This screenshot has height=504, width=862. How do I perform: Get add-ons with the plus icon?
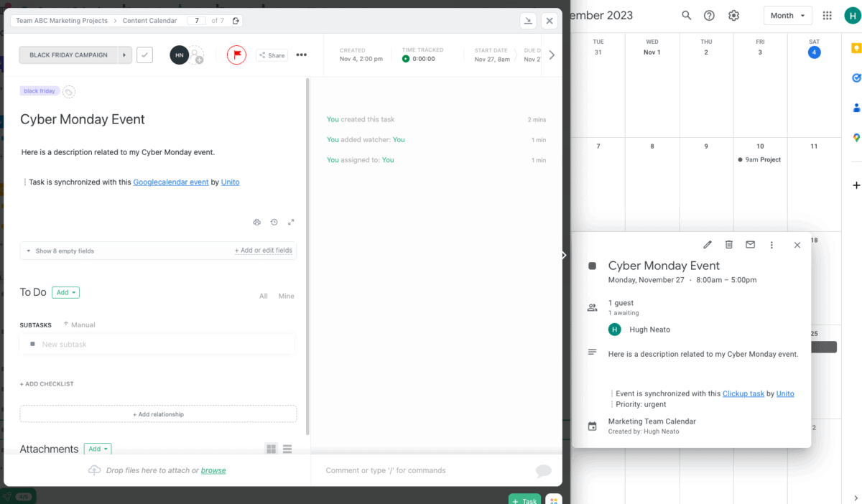(x=856, y=185)
